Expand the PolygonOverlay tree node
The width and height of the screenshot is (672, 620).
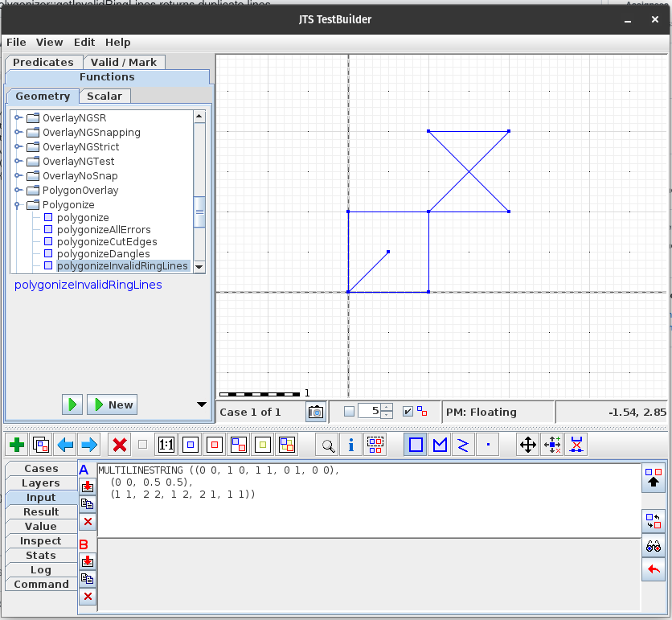16,191
